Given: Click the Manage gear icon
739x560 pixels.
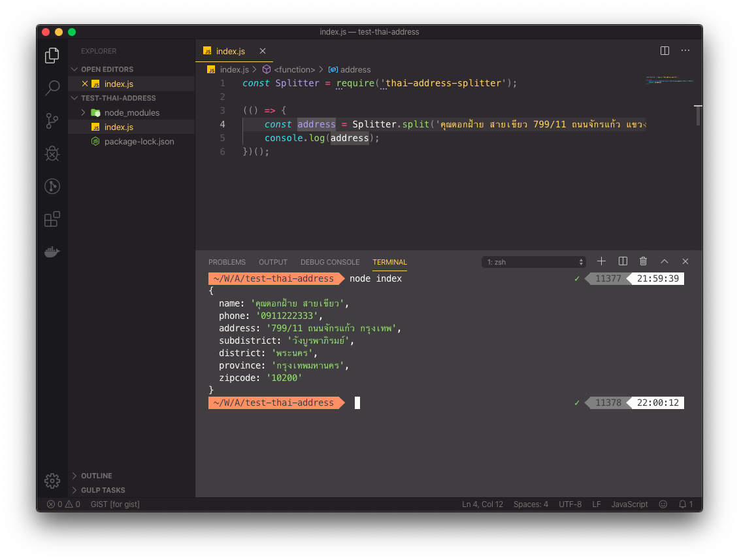Looking at the screenshot, I should tap(52, 481).
